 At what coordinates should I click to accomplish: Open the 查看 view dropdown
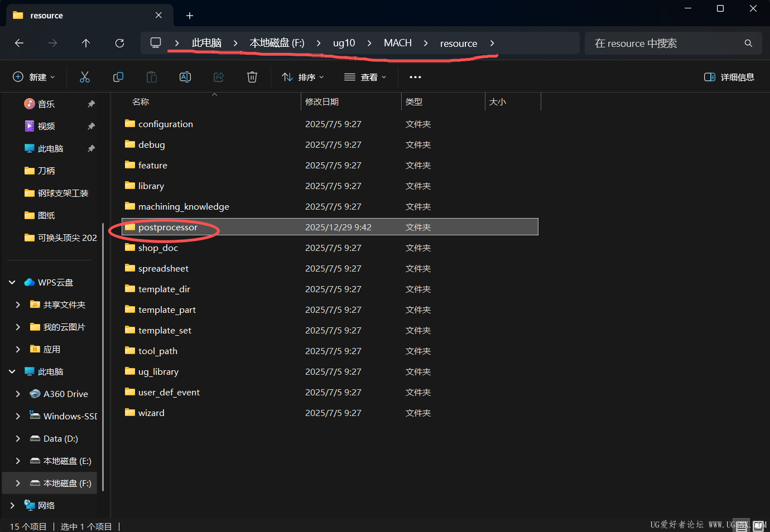pyautogui.click(x=365, y=77)
